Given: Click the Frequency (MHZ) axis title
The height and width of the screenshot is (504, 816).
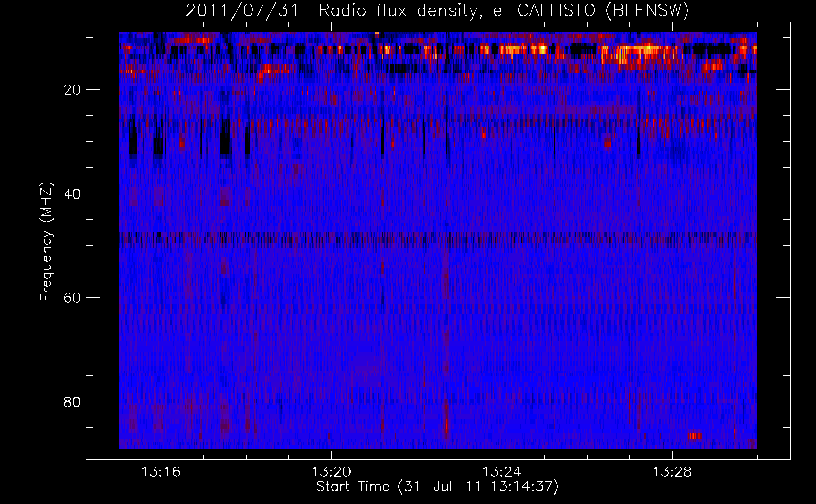Looking at the screenshot, I should click(x=46, y=242).
